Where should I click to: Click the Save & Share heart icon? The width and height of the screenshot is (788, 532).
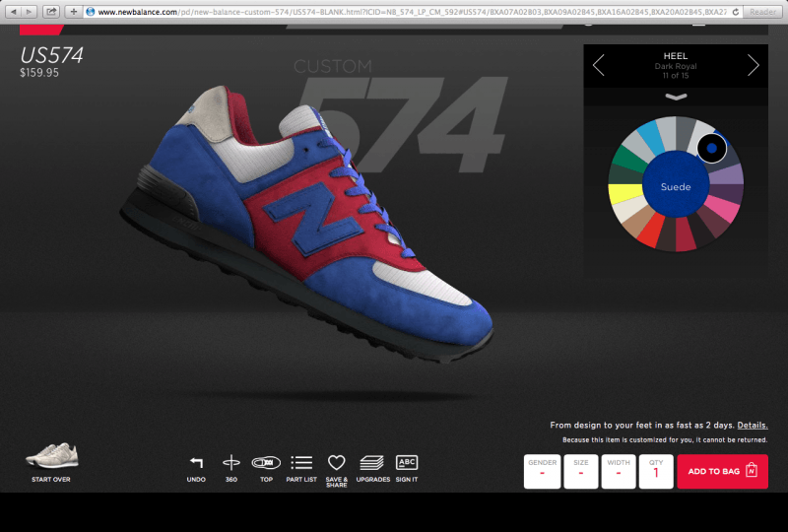336,462
